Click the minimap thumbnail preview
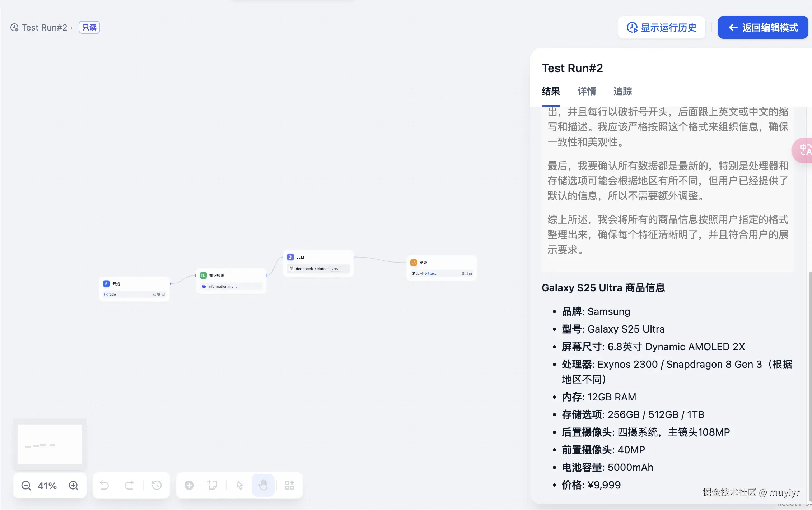Screen dimensions: 812x510 [x=50, y=444]
